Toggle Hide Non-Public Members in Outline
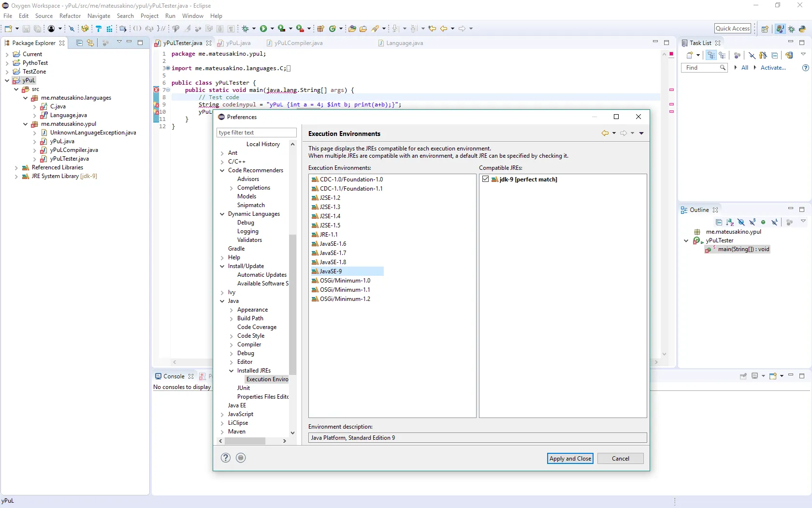 (763, 222)
